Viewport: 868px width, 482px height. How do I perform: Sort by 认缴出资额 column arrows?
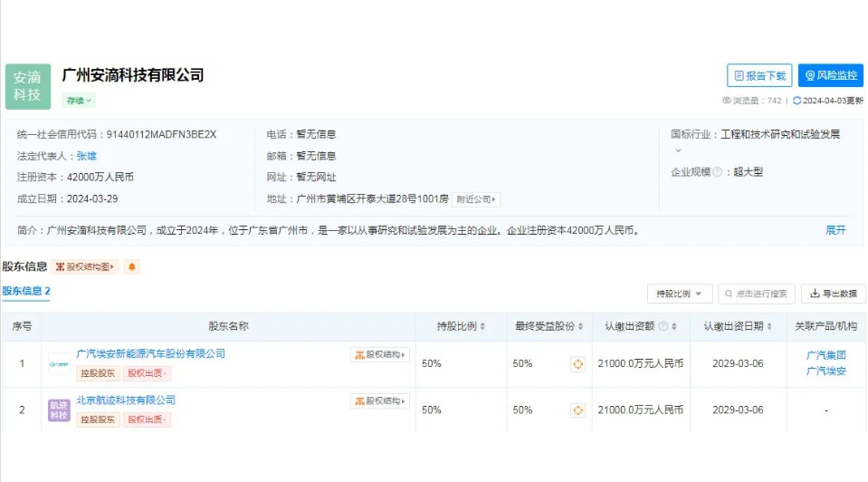[x=673, y=326]
